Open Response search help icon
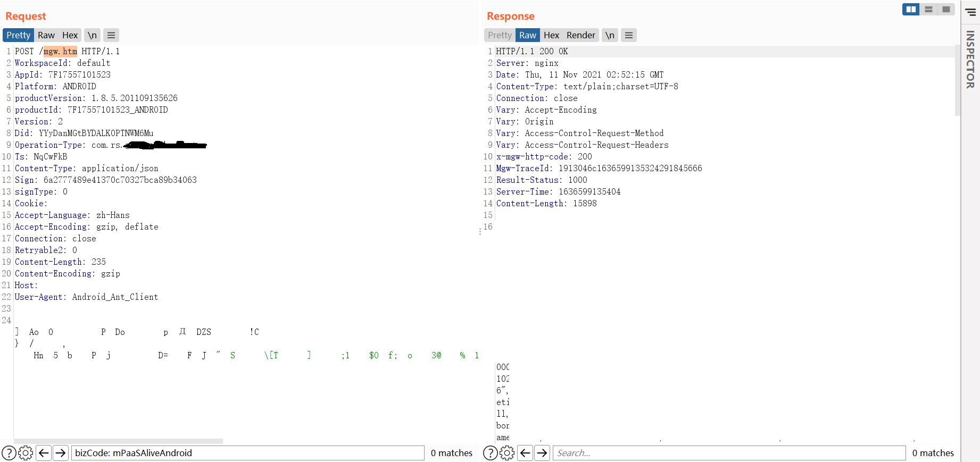Image resolution: width=980 pixels, height=462 pixels. 490,453
